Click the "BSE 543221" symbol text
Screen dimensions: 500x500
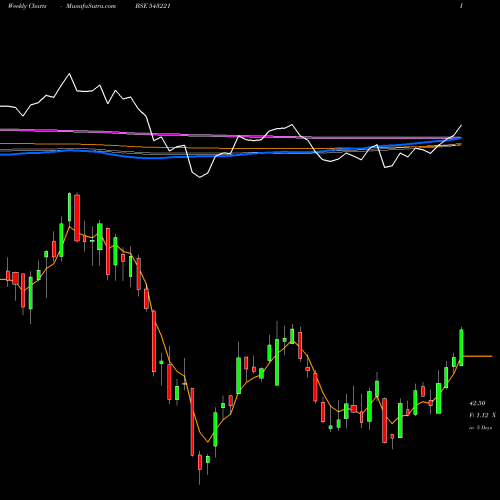[153, 6]
